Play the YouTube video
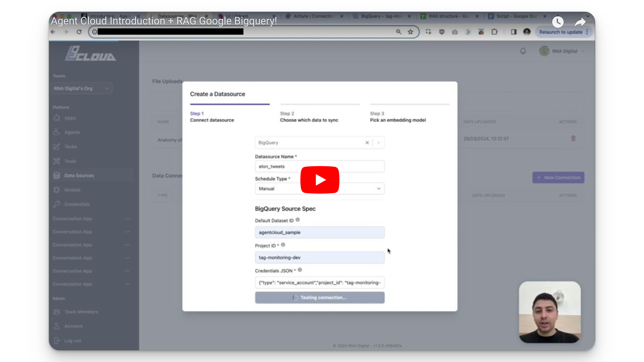 320,180
